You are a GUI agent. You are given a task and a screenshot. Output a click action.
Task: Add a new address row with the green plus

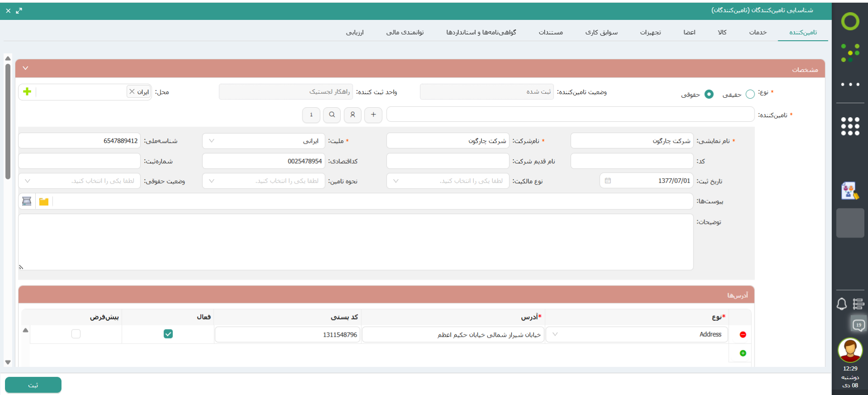pyautogui.click(x=743, y=353)
